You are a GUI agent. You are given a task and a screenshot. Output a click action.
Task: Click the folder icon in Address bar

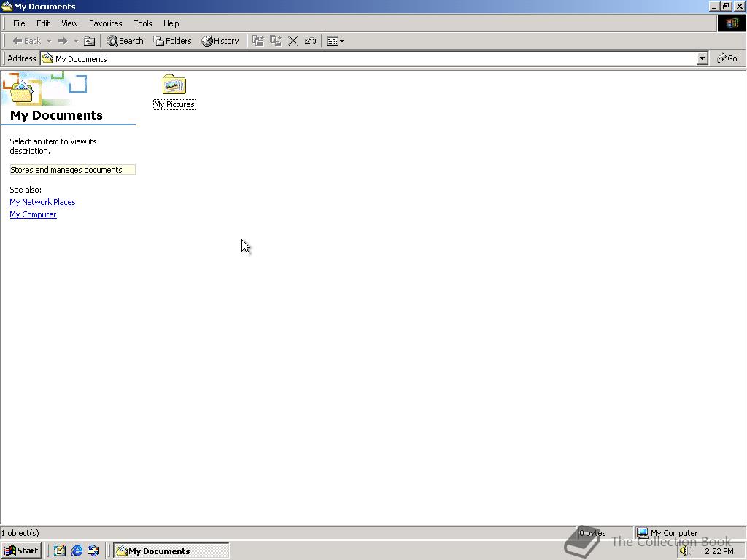(47, 58)
